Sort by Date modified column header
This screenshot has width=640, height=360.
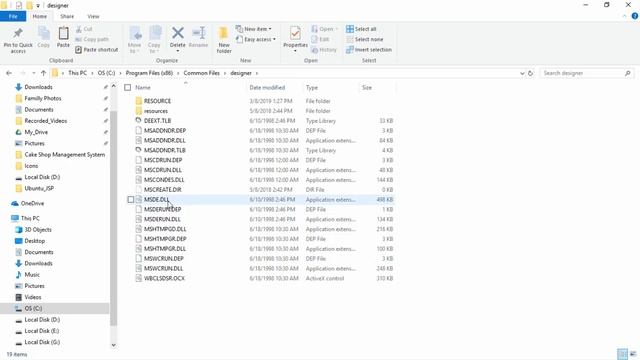pos(267,88)
